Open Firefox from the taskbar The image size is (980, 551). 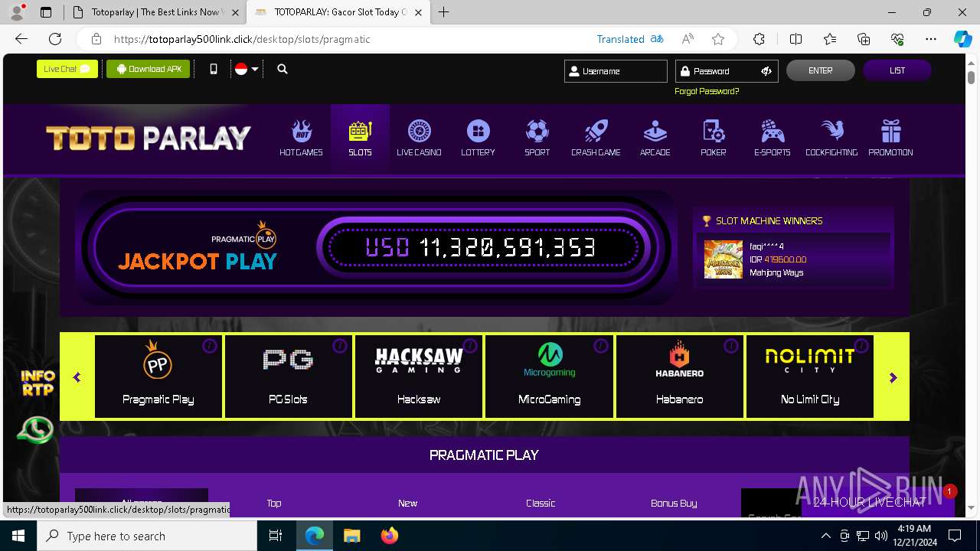click(390, 536)
